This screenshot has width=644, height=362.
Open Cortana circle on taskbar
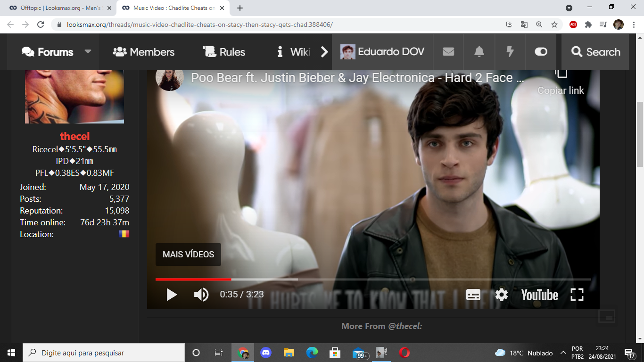pos(196,353)
